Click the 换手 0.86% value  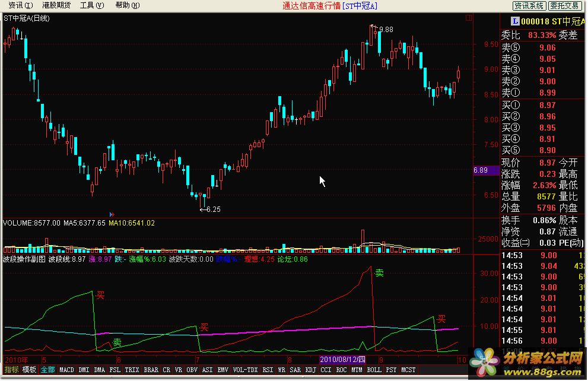544,221
